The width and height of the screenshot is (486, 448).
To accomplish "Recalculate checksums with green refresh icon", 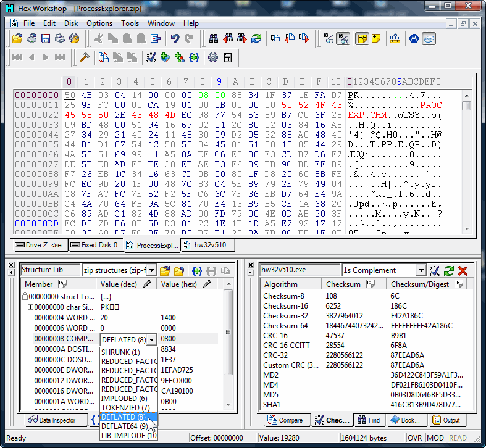I will tap(449, 271).
